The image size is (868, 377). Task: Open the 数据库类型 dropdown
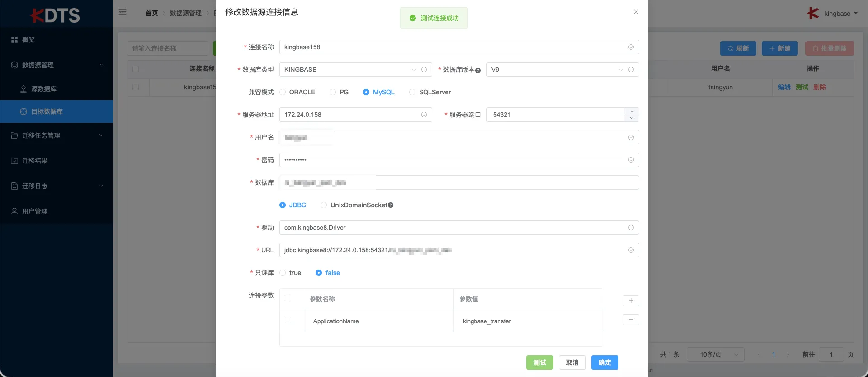click(x=355, y=70)
